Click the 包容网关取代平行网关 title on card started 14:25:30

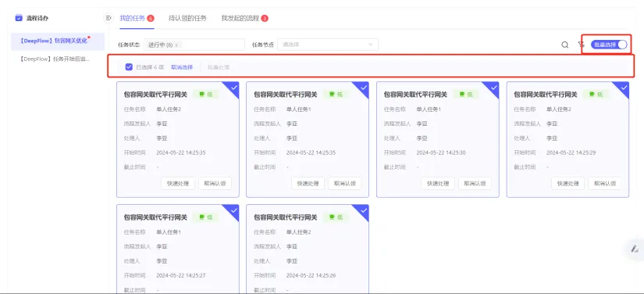pos(415,94)
